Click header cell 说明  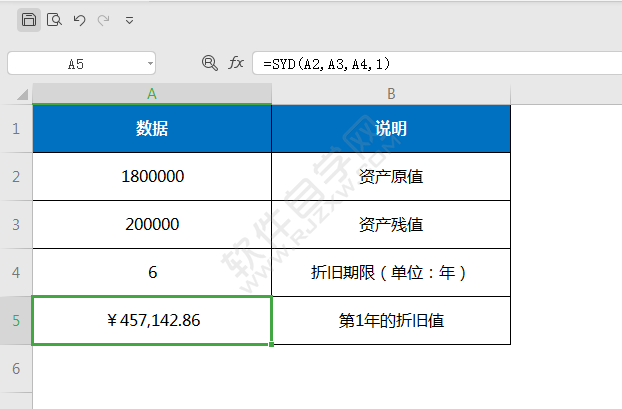tap(391, 129)
